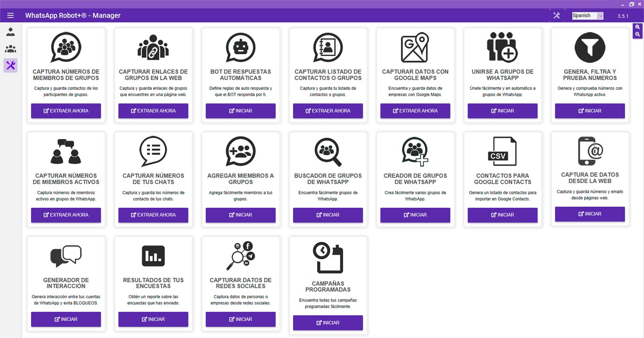Click 'Crea fácilmente varios grupos de WhatsApp' description
This screenshot has width=644, height=338.
pos(415,196)
